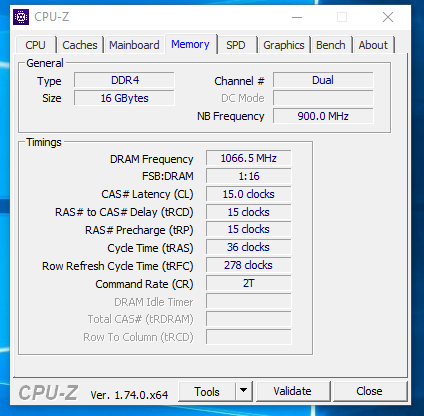Click the tRCD value field
The height and width of the screenshot is (416, 424).
pyautogui.click(x=249, y=212)
